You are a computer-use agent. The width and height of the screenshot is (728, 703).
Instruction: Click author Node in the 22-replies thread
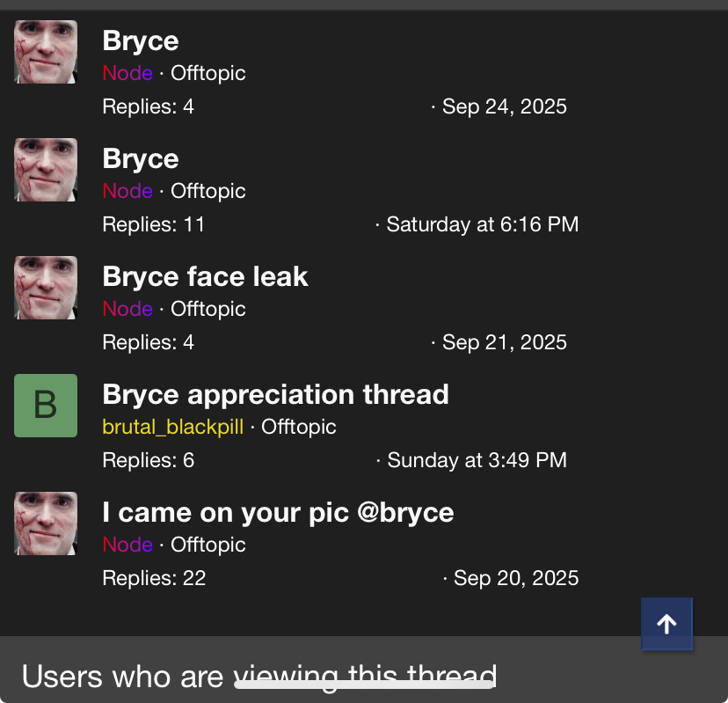click(x=127, y=546)
